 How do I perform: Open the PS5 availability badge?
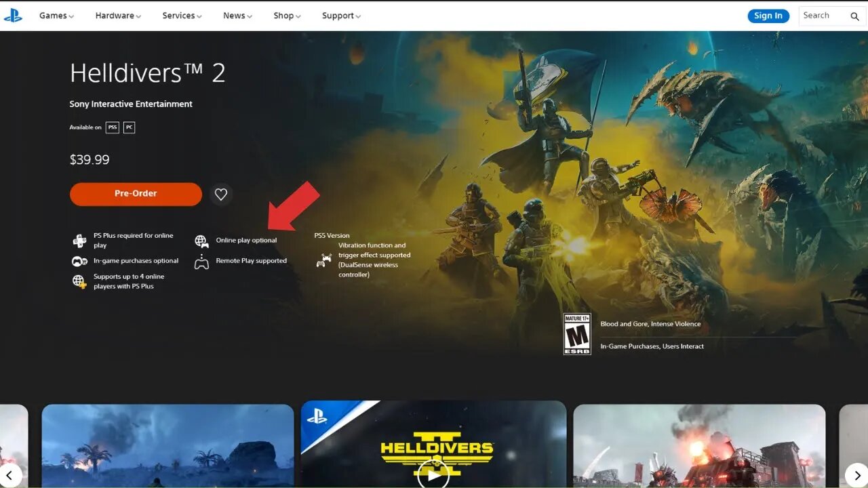(x=112, y=127)
